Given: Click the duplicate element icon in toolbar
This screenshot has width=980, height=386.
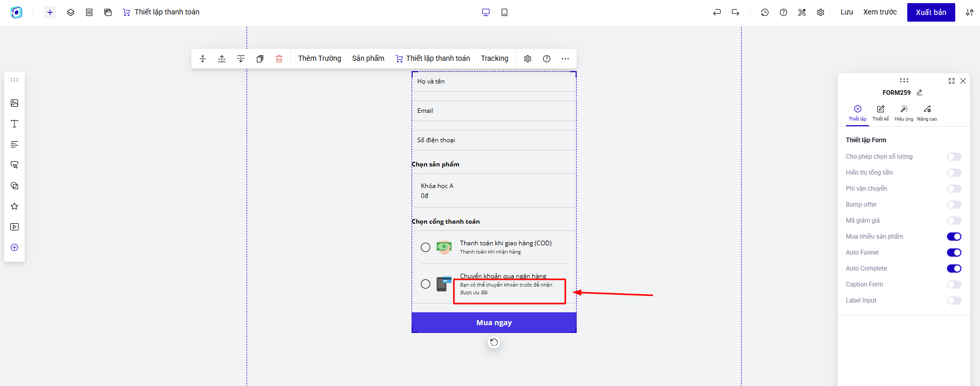Looking at the screenshot, I should coord(260,59).
